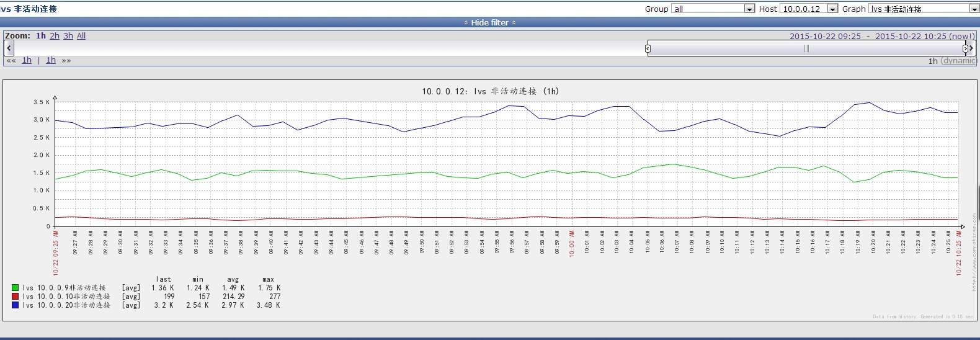Click the right resize grip of the time slider

point(965,48)
